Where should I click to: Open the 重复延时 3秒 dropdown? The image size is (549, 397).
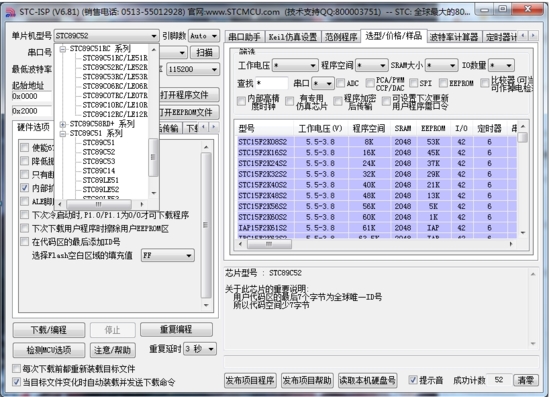pos(200,349)
